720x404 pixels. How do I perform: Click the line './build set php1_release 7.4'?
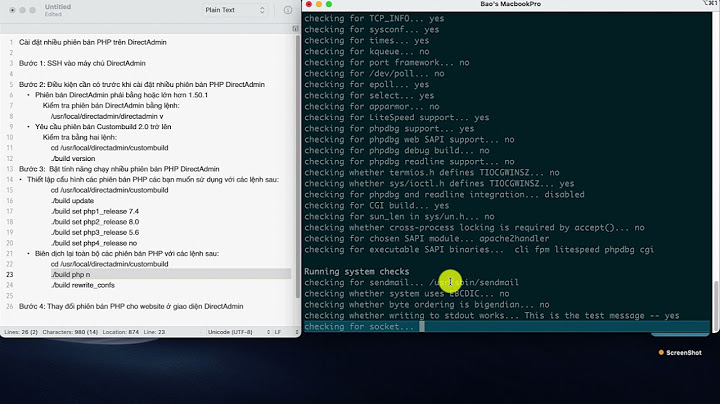[95, 211]
